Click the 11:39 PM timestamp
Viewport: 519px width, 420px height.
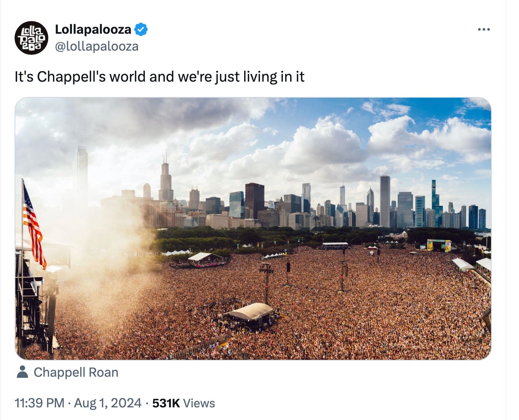[x=39, y=403]
